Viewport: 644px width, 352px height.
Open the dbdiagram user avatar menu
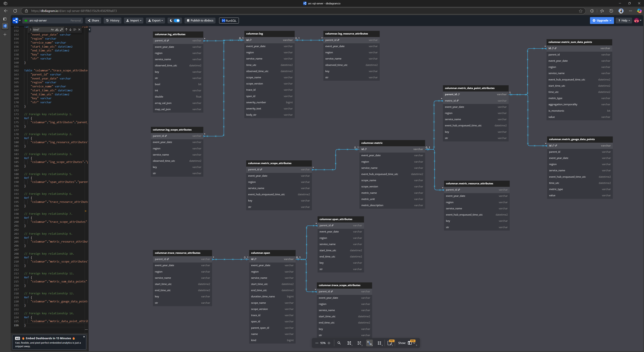(x=638, y=20)
